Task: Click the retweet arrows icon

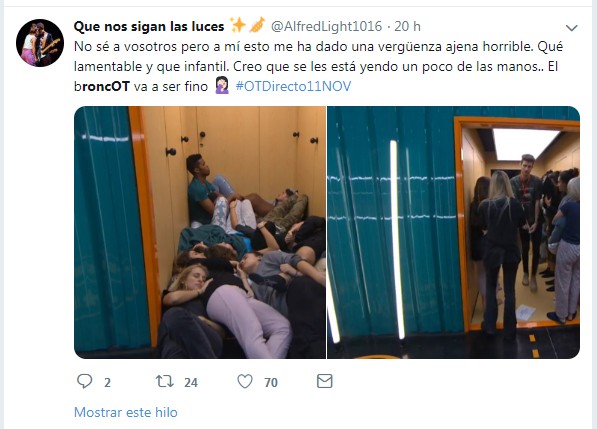Action: click(x=164, y=381)
